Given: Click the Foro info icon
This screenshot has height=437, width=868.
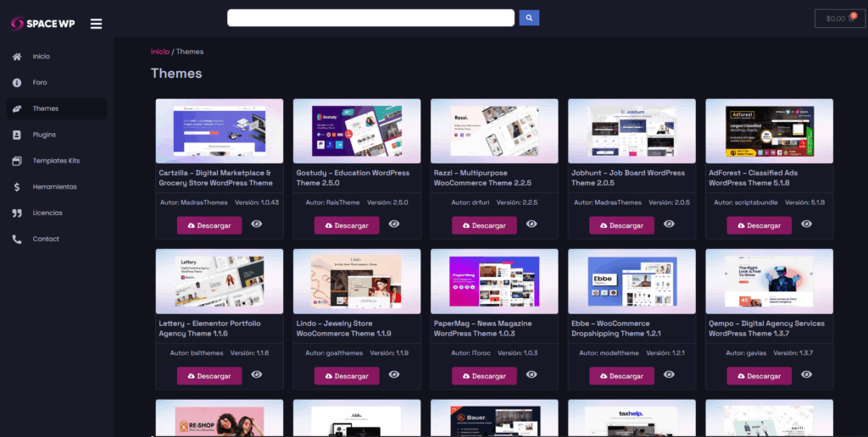Looking at the screenshot, I should tap(17, 82).
